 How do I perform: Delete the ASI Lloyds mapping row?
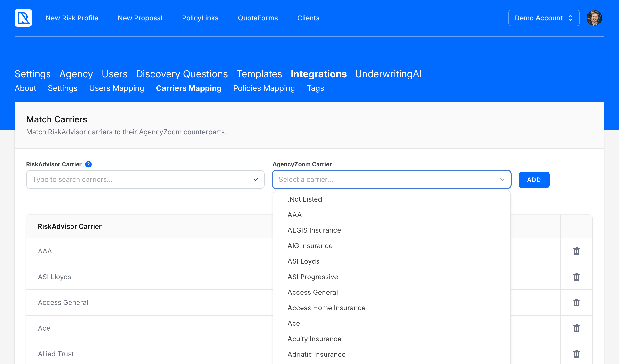pos(576,277)
